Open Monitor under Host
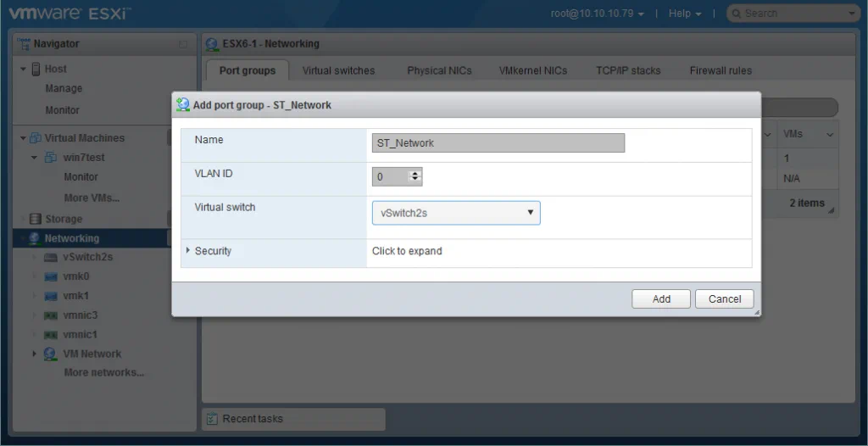Screen dimensions: 868x446 63,110
